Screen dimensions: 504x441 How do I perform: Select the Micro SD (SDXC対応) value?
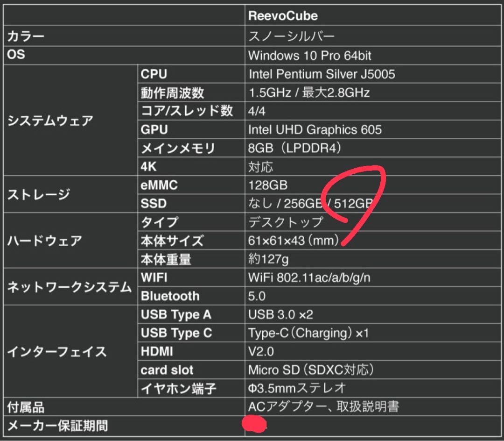point(311,370)
